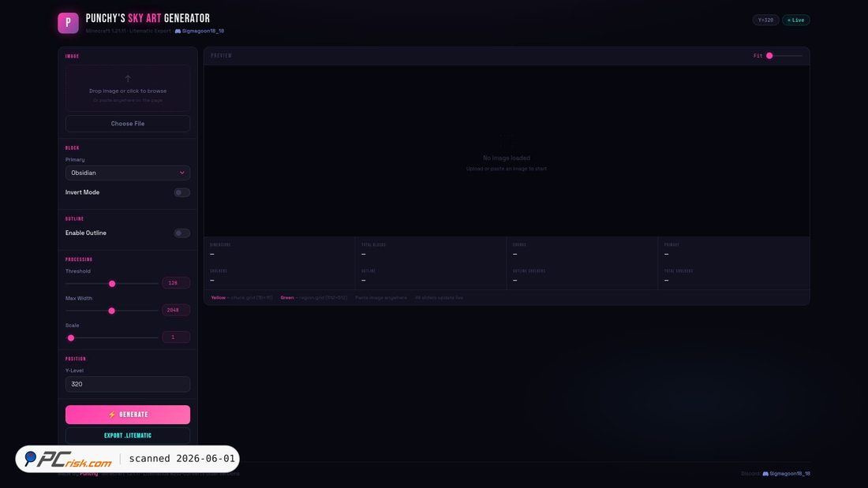Viewport: 868px width, 488px height.
Task: Click the 'Green' legend label
Action: point(286,298)
